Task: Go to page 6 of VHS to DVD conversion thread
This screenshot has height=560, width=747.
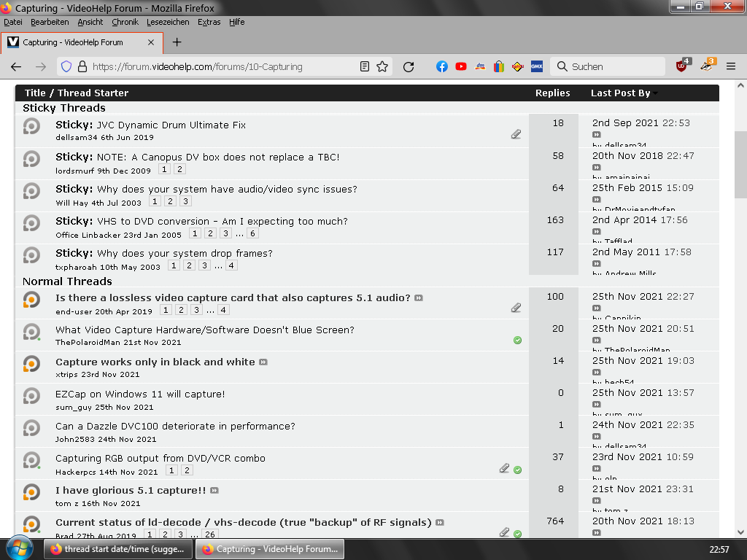Action: (252, 234)
